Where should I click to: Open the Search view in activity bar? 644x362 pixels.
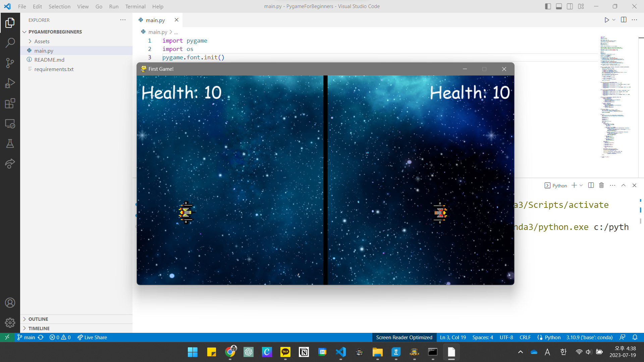(x=10, y=43)
